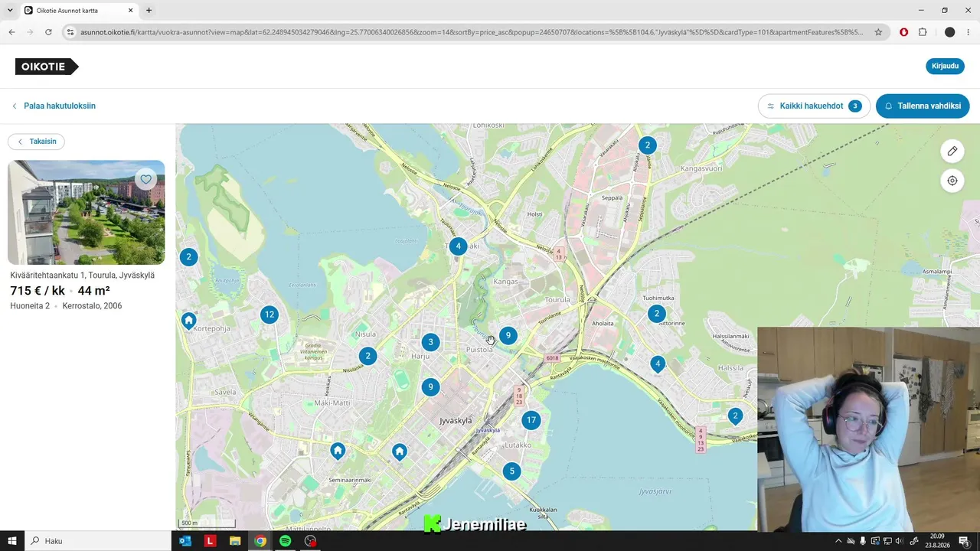The width and height of the screenshot is (980, 551).
Task: Open Chrome tab search dropdown
Action: point(10,11)
